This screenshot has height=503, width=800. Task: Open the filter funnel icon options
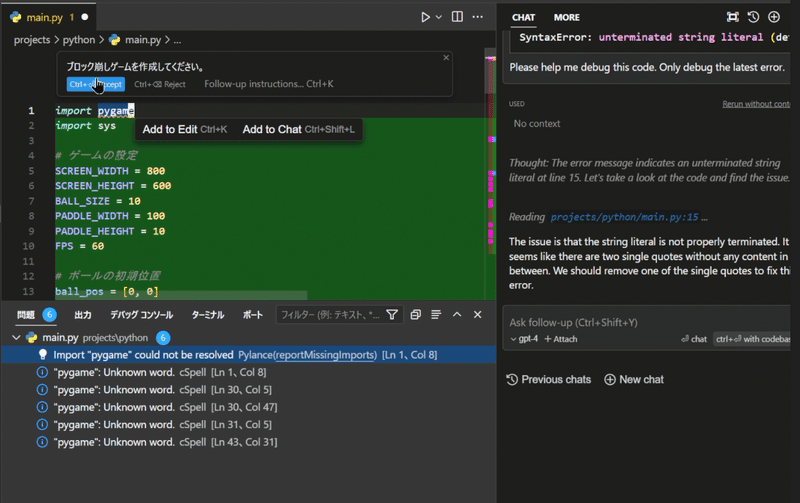point(392,315)
